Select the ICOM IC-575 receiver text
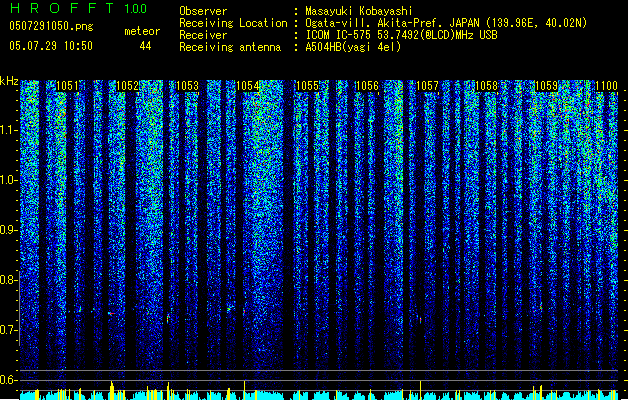This screenshot has height=400, width=629. [x=401, y=35]
